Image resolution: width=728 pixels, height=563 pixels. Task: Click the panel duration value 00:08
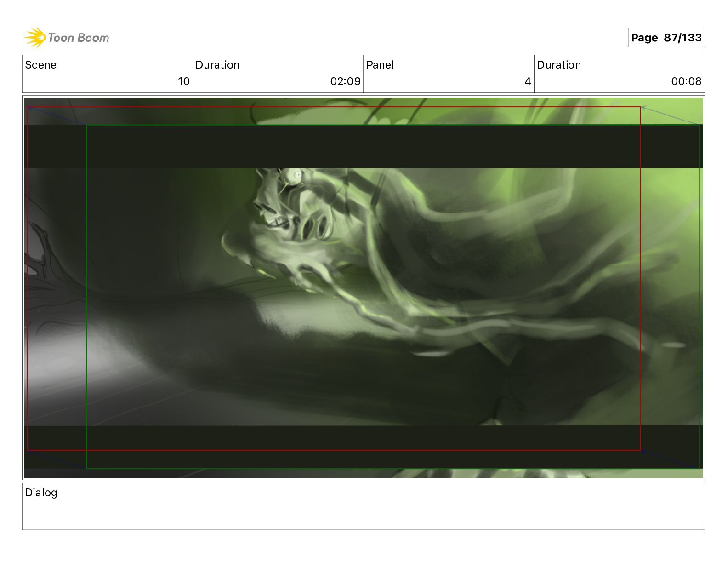(x=686, y=81)
